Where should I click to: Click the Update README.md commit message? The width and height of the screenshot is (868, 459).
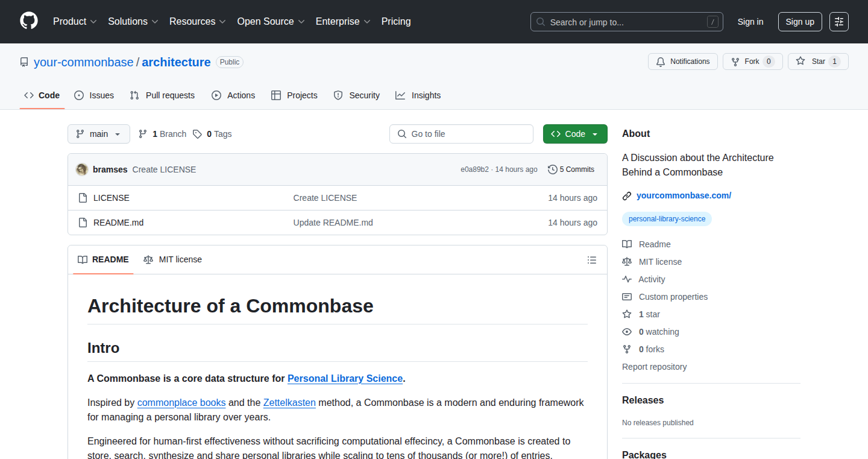click(333, 223)
